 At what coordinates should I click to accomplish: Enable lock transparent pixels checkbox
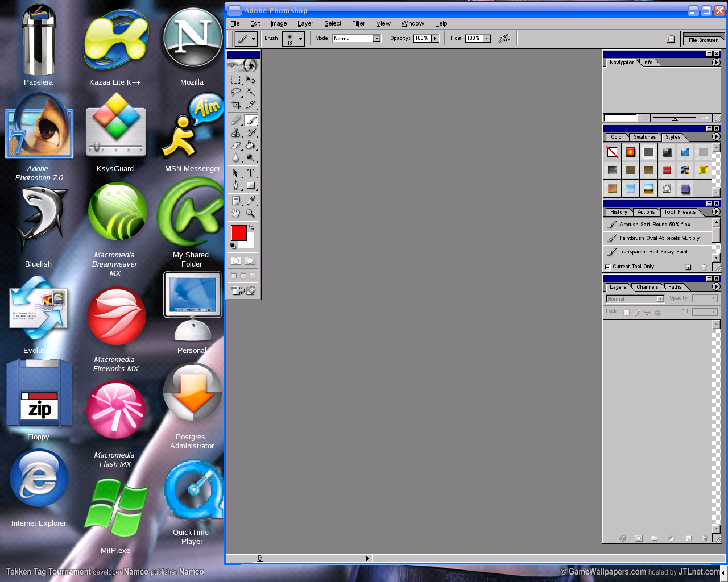tap(626, 312)
